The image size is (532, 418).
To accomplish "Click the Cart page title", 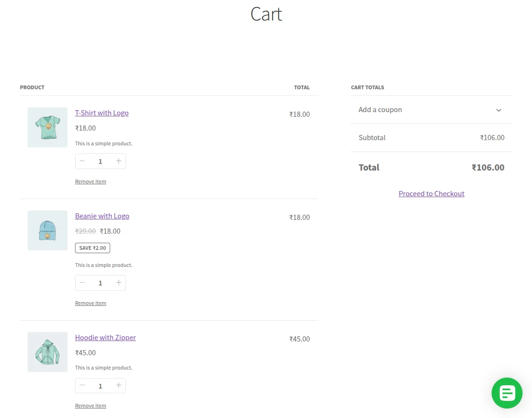I will (266, 15).
